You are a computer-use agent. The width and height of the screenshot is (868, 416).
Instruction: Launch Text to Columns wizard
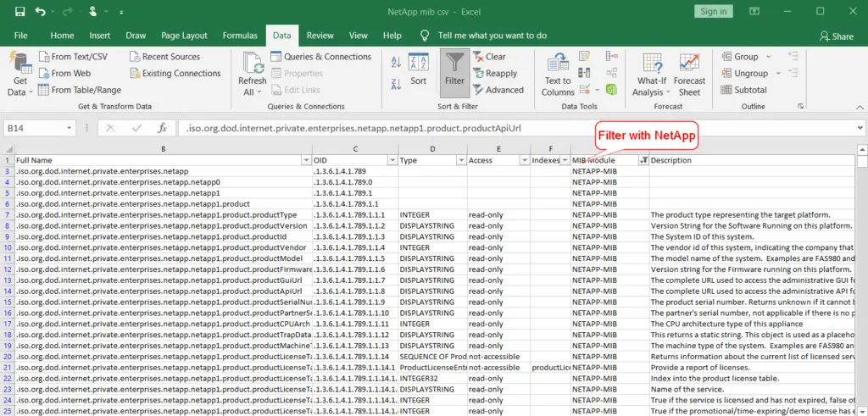coord(558,75)
